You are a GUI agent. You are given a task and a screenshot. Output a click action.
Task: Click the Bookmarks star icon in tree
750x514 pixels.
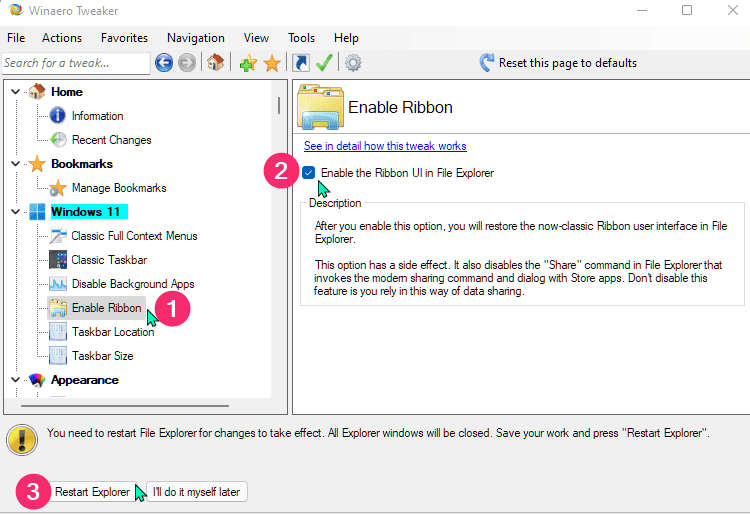pyautogui.click(x=37, y=164)
